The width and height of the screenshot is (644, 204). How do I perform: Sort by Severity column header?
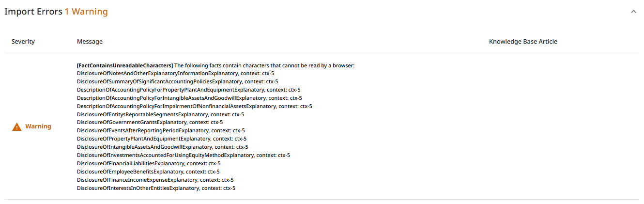23,42
